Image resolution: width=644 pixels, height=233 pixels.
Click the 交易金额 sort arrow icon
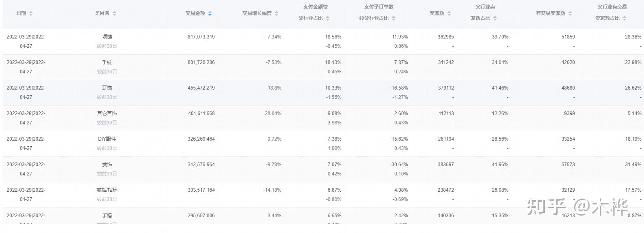[210, 13]
